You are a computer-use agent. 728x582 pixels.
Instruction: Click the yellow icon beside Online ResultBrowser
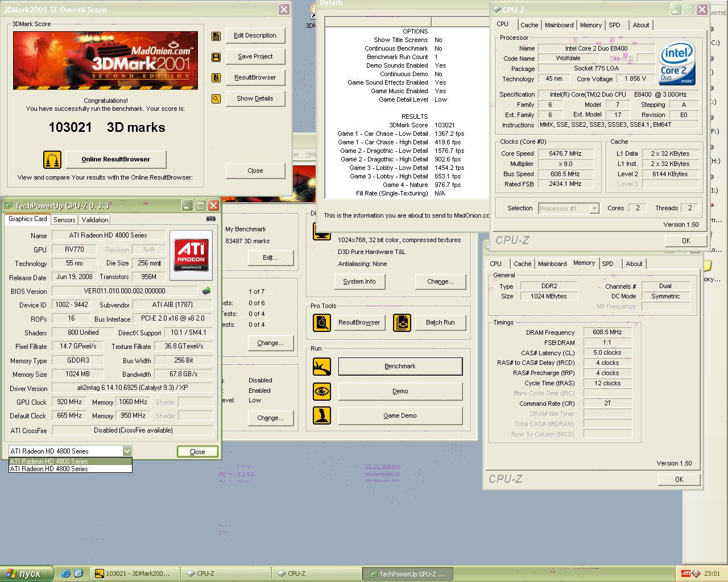point(52,159)
